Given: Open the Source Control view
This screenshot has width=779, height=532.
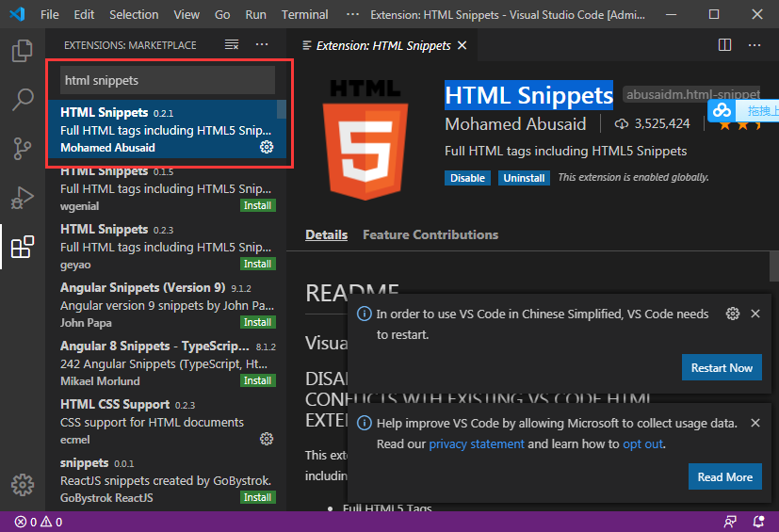Looking at the screenshot, I should point(22,148).
